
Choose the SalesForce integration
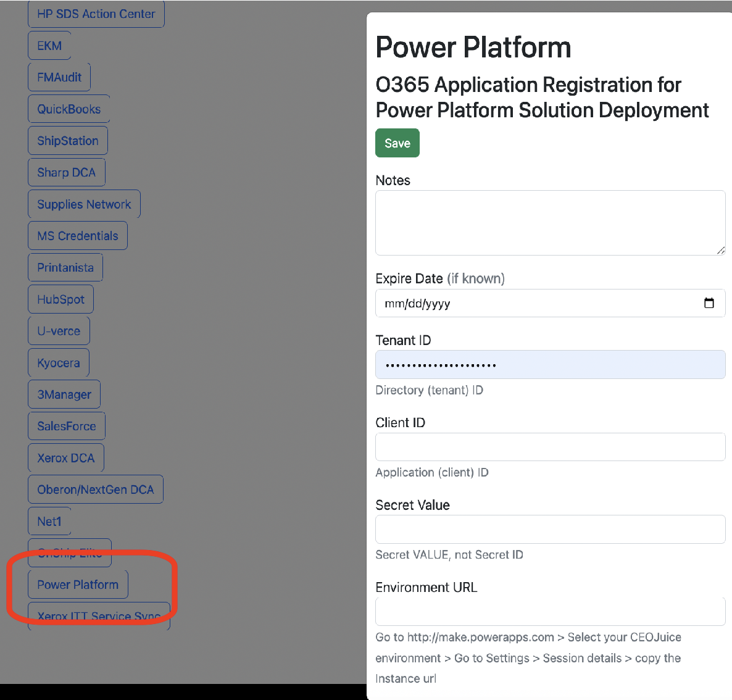[x=66, y=426]
